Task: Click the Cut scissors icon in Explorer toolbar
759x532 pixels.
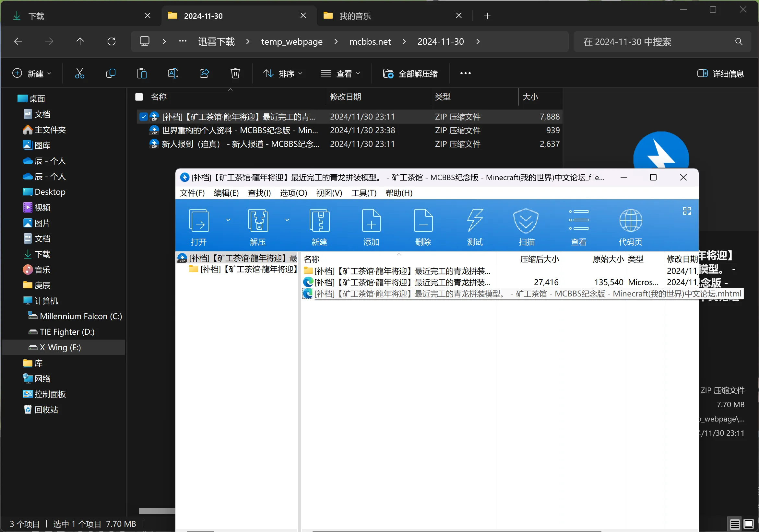Action: [79, 73]
